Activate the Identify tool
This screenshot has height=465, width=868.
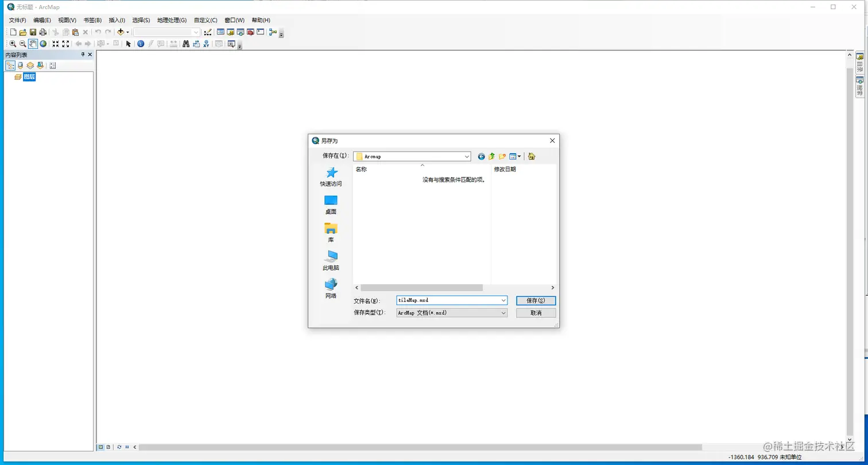141,44
